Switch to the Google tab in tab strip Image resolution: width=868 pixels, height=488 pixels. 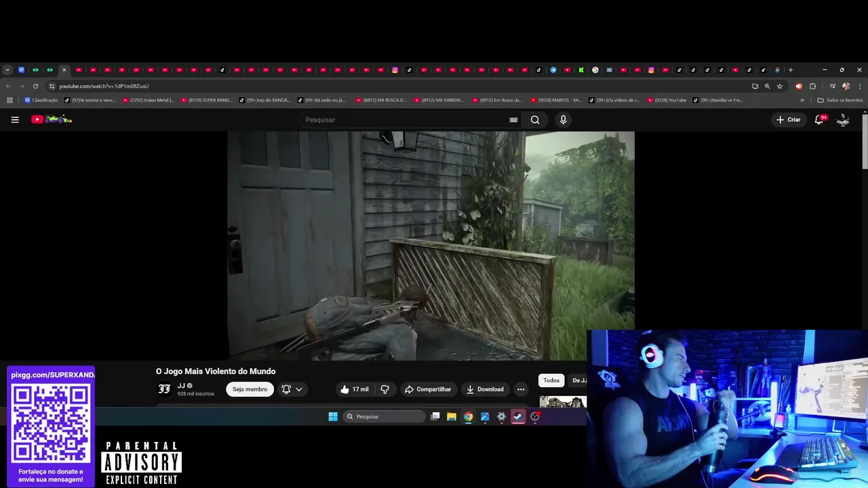click(x=595, y=70)
